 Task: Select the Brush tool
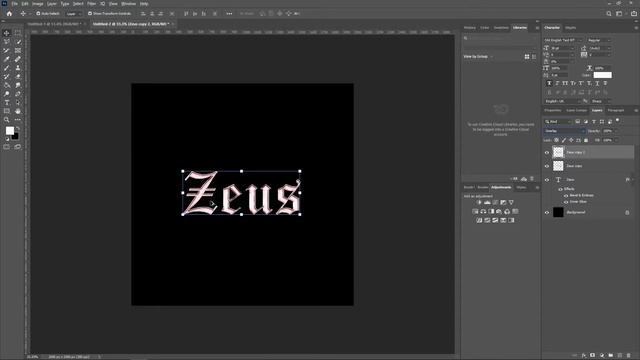[7, 68]
